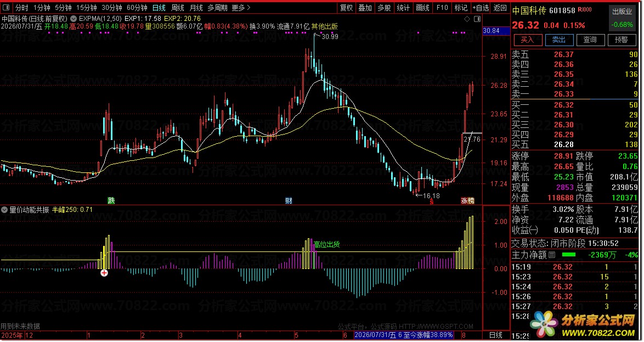Switch to 周线 weekly period
The width and height of the screenshot is (644, 342).
(x=177, y=7)
